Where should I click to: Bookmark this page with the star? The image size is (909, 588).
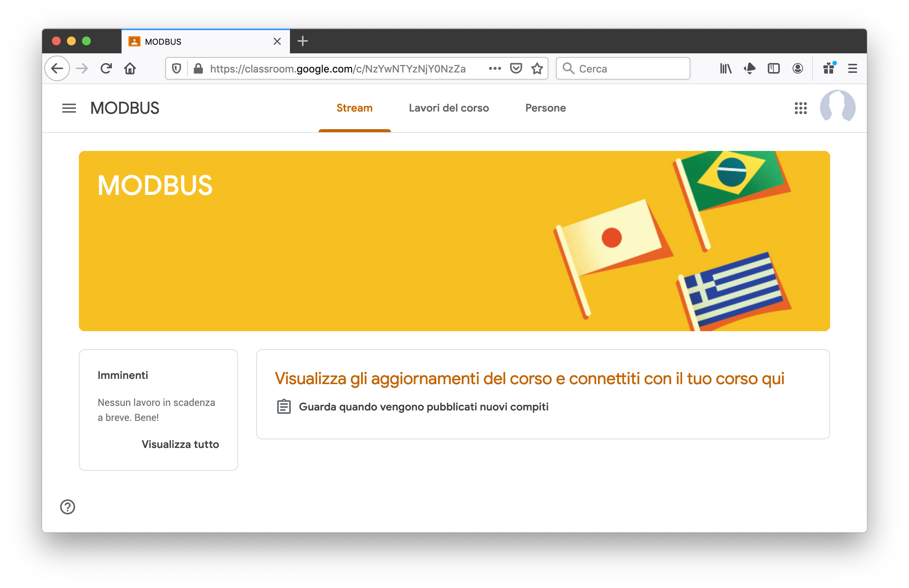tap(537, 69)
